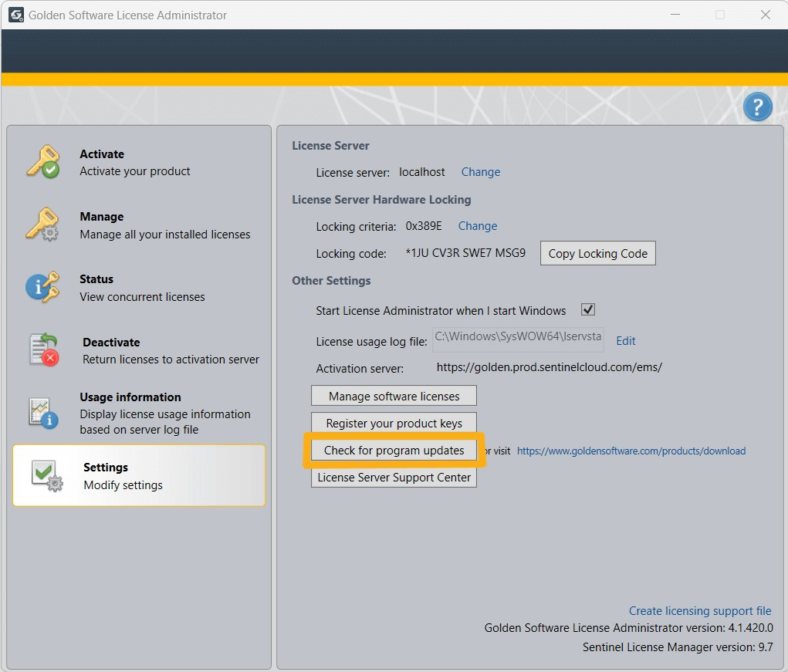Open the goldensoftware.com products download link

(x=631, y=451)
